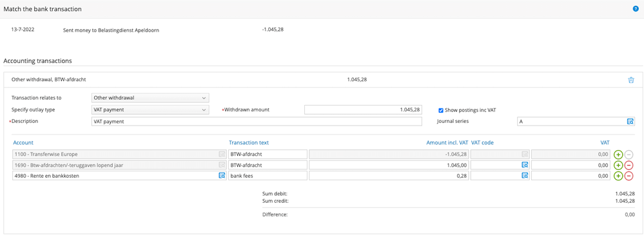Add a row after the 4980 bankkosten line
This screenshot has height=237, width=644.
pyautogui.click(x=618, y=176)
